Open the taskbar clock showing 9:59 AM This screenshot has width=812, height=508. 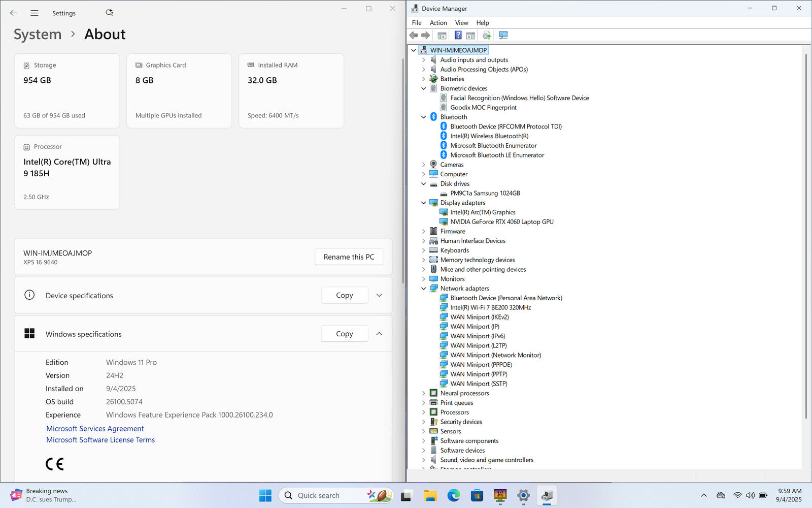789,495
